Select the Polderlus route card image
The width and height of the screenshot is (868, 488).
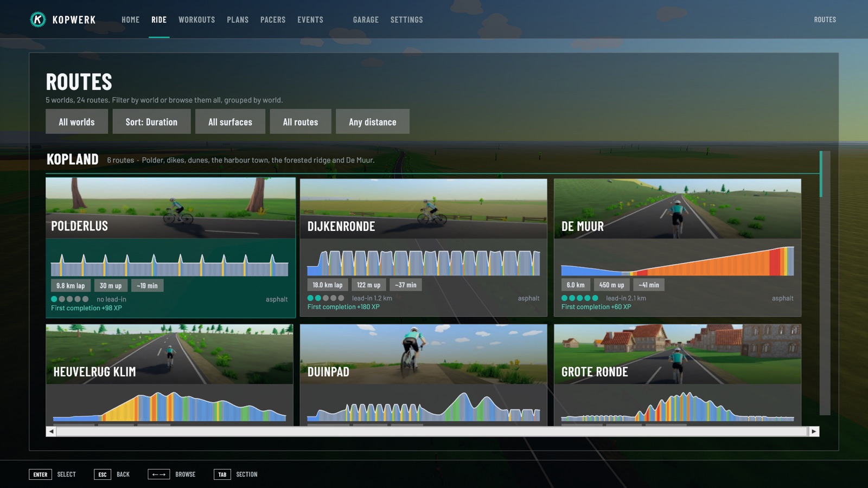coord(170,208)
